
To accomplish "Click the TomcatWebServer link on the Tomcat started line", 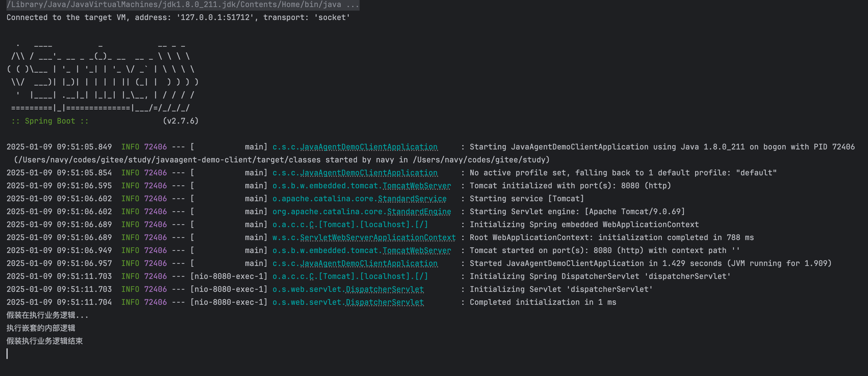I will pos(417,251).
